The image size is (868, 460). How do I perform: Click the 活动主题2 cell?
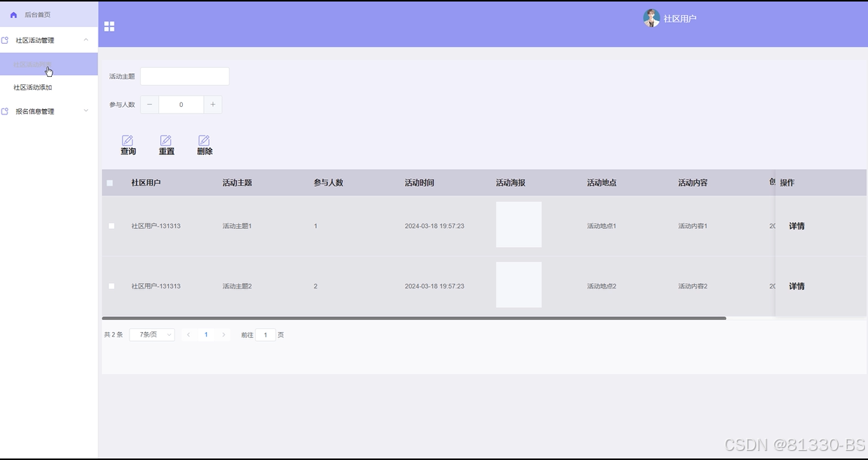(237, 287)
